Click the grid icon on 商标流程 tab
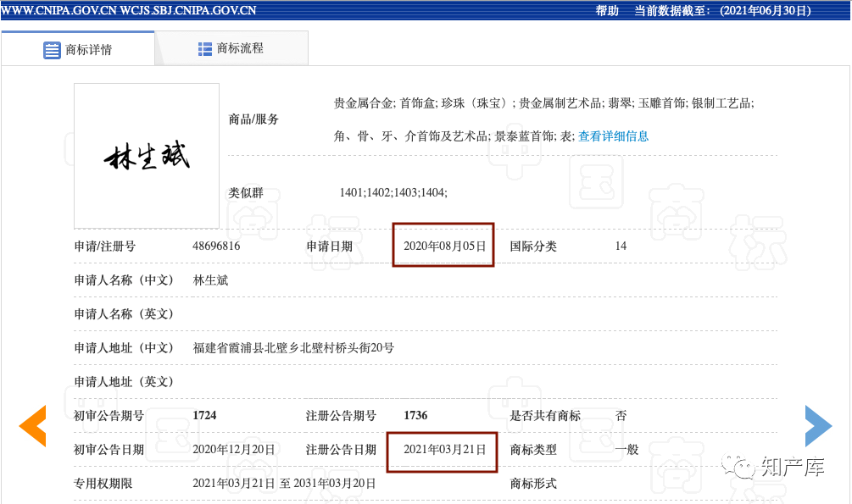Screen dimensions: 852x504 (205, 49)
